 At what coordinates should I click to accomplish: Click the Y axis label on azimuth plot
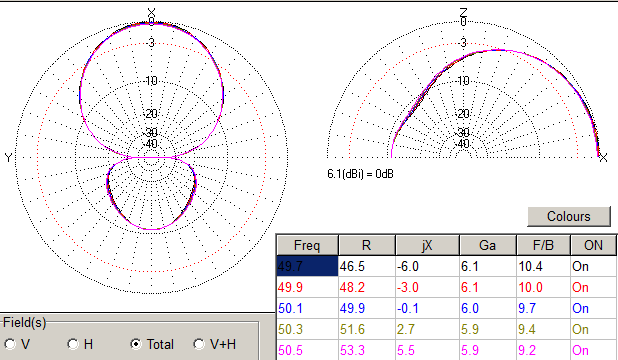(8, 158)
